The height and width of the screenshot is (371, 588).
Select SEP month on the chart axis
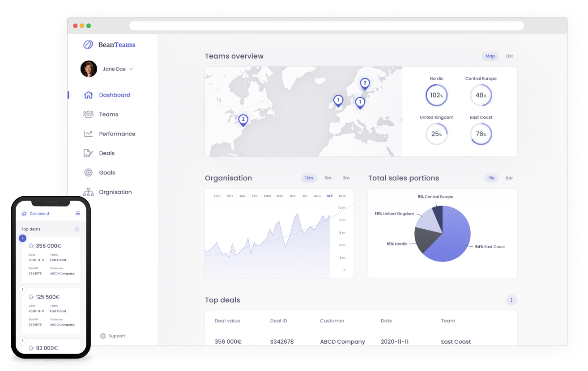[330, 196]
